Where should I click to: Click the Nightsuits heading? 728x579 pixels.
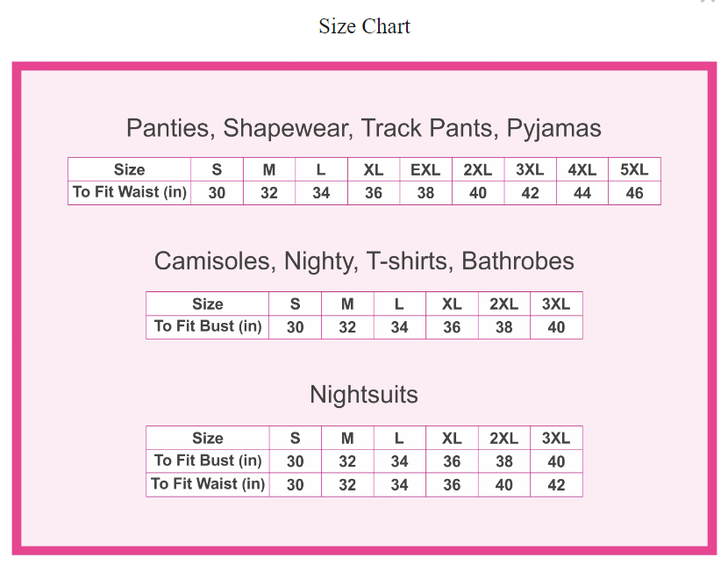pyautogui.click(x=364, y=395)
